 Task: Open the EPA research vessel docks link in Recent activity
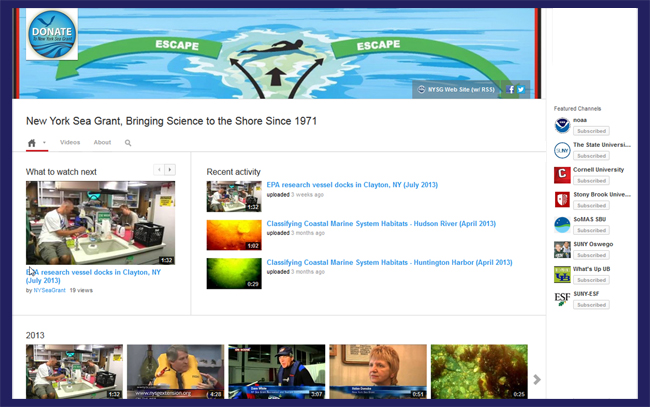[x=352, y=185]
